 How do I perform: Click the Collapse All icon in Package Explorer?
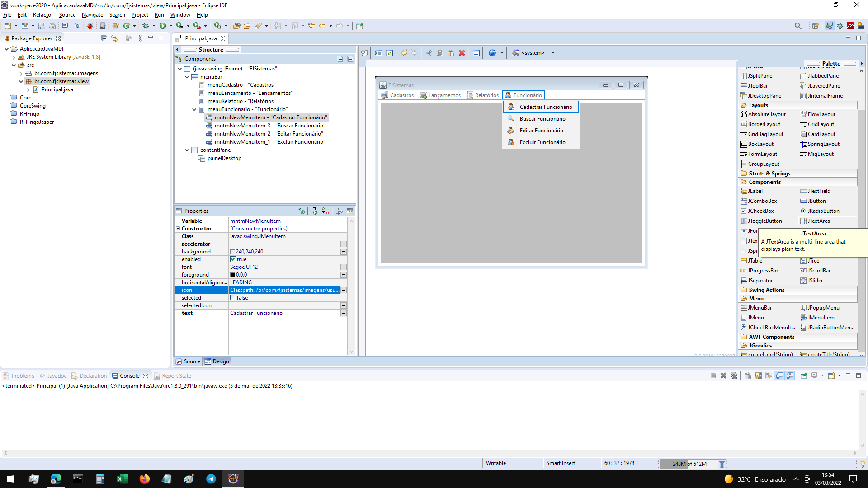coord(104,38)
